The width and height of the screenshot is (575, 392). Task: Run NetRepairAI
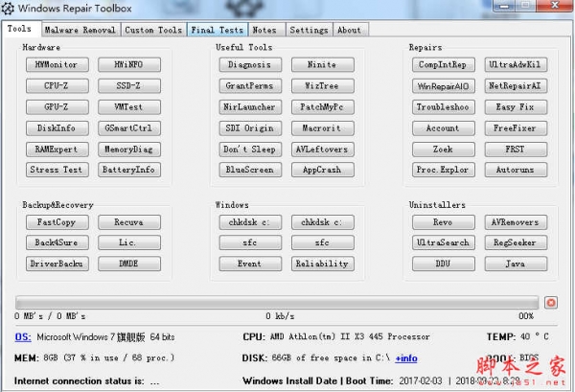516,86
